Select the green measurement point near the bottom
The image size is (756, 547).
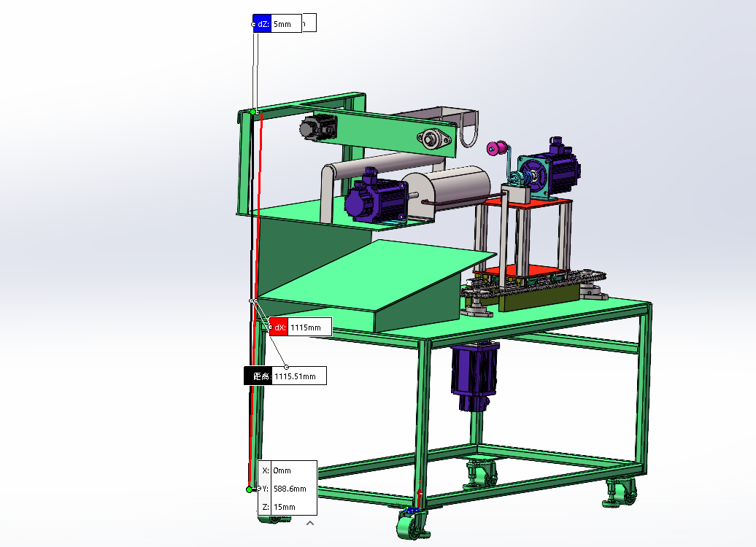(x=249, y=489)
